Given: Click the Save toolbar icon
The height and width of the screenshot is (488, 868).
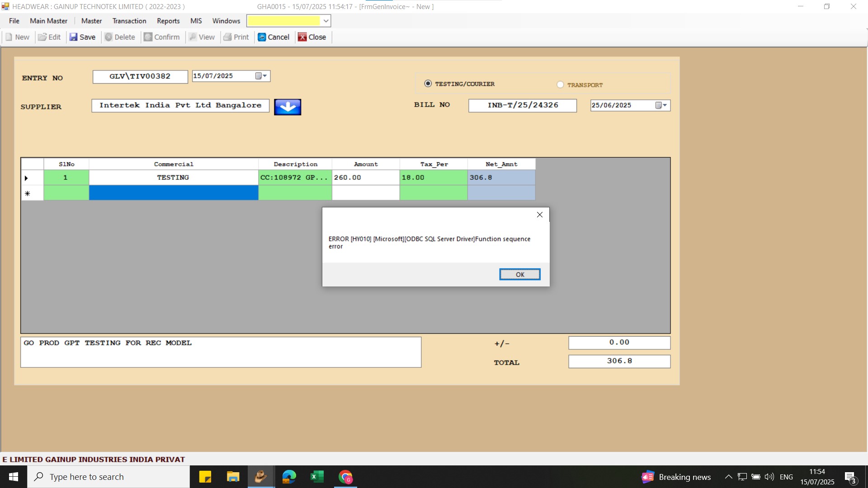Looking at the screenshot, I should pyautogui.click(x=74, y=37).
